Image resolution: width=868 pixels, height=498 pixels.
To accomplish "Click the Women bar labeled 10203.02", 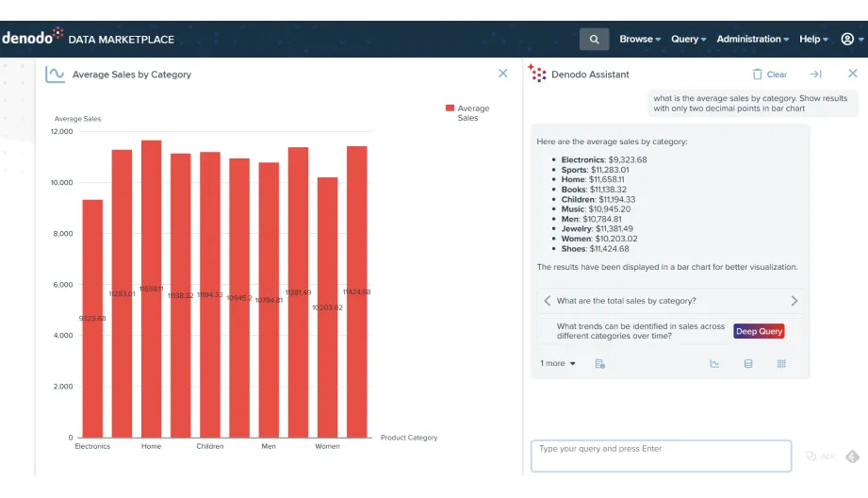I will 327,307.
